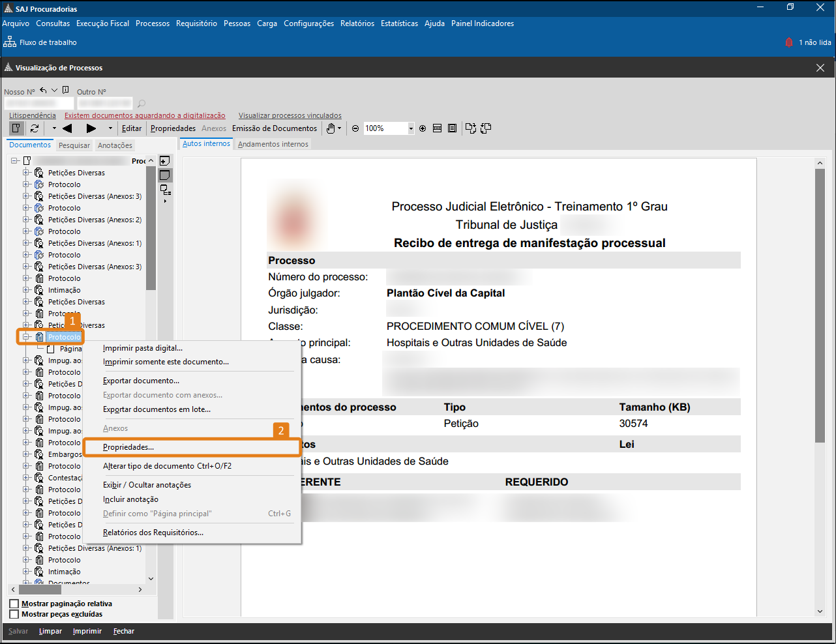The width and height of the screenshot is (836, 644).
Task: Click the fit page width icon
Action: point(438,128)
